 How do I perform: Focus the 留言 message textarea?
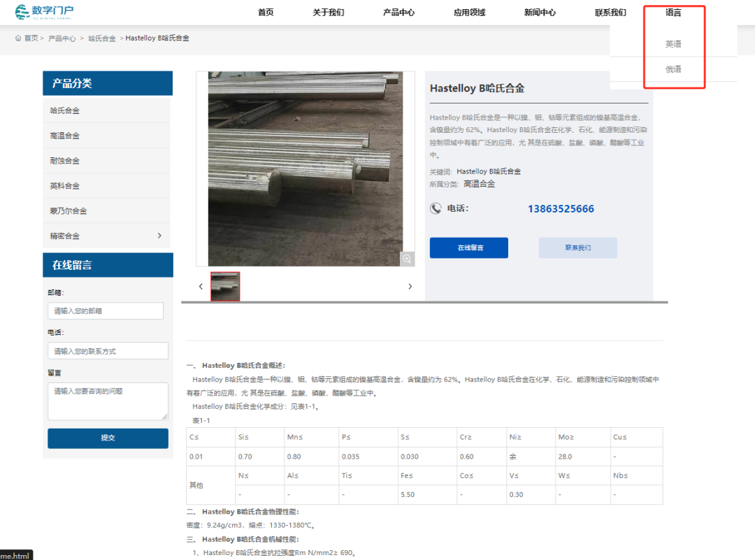tap(108, 401)
